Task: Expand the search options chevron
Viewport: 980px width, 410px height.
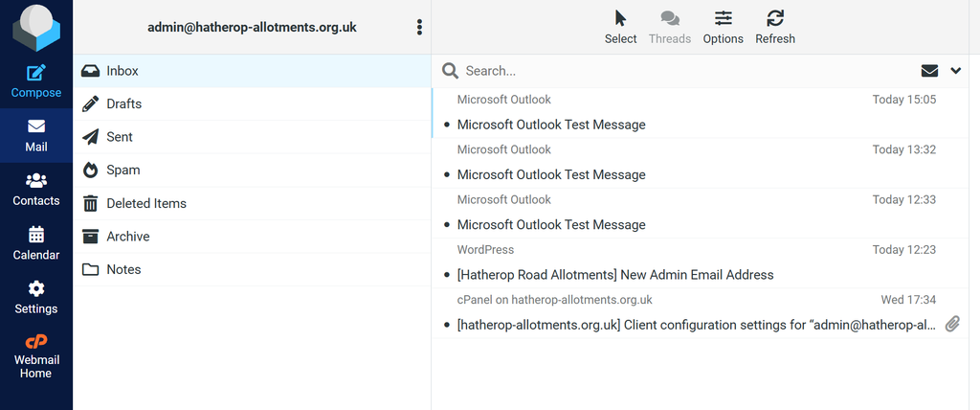Action: tap(956, 71)
